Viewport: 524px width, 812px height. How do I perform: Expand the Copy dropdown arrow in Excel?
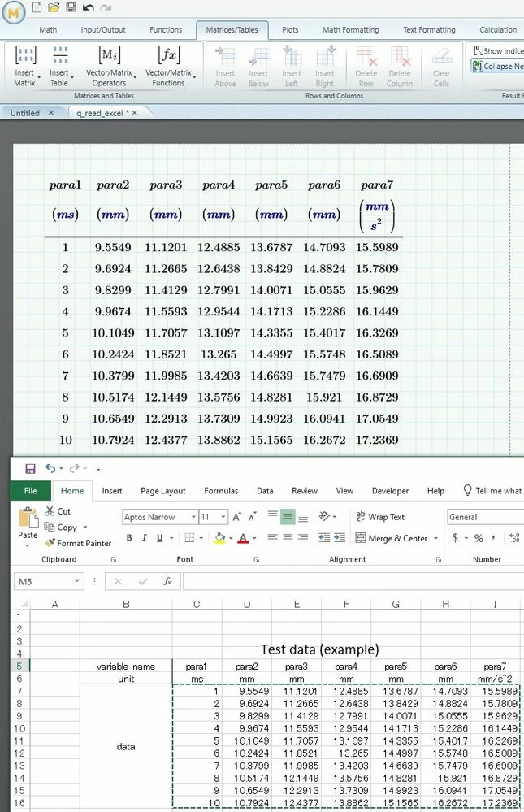85,528
